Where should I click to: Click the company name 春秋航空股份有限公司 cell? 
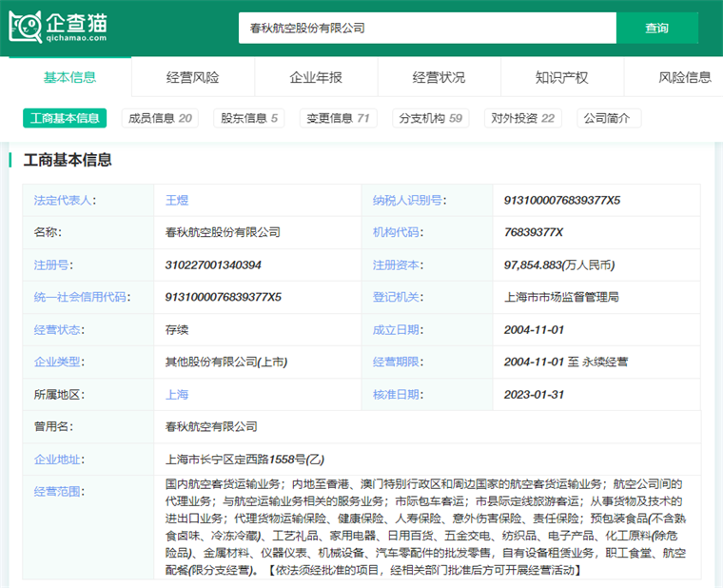[223, 232]
